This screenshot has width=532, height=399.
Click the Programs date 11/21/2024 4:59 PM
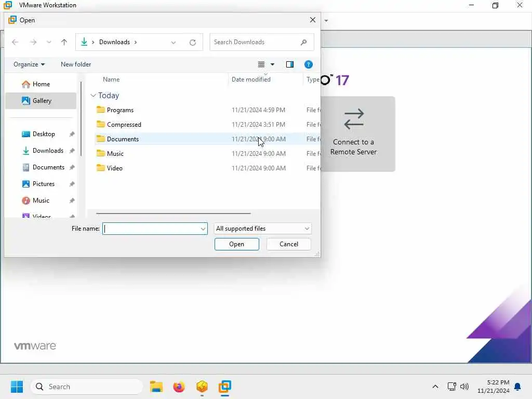point(259,110)
